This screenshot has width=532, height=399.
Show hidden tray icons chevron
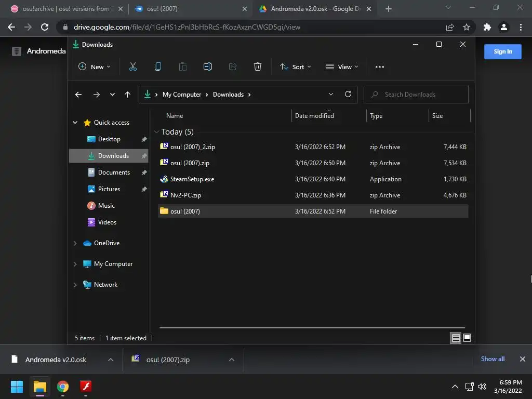[x=455, y=387]
